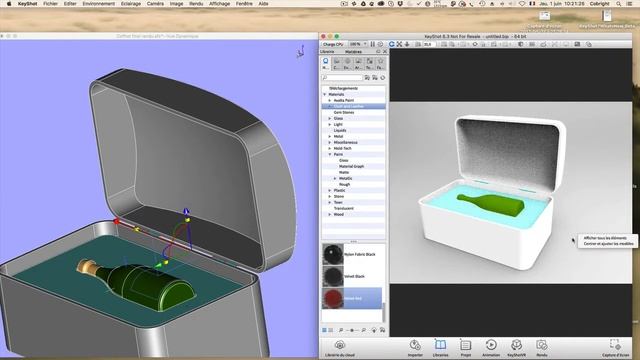Click the thumbnail size slider handle
640x360 pixels.
point(352,330)
